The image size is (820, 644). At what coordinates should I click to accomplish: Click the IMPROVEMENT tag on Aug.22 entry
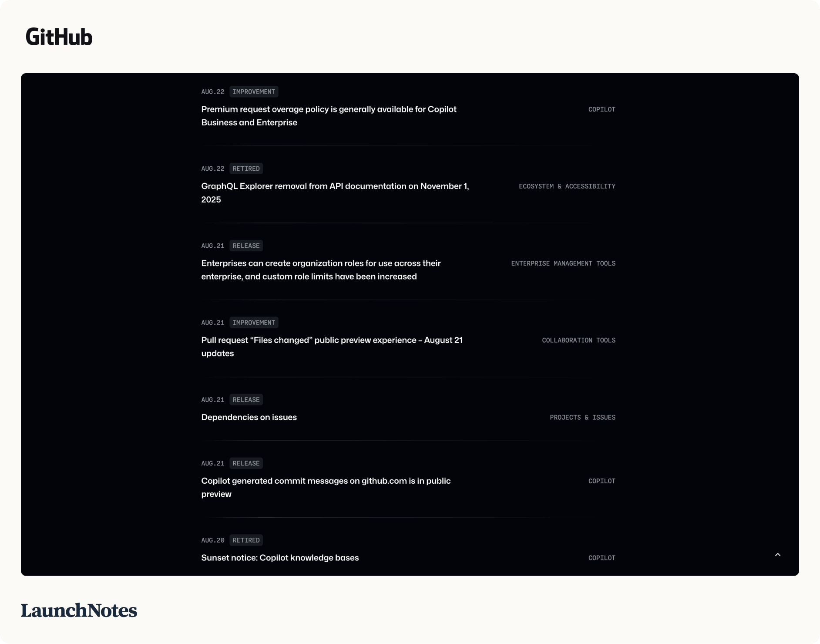coord(254,92)
